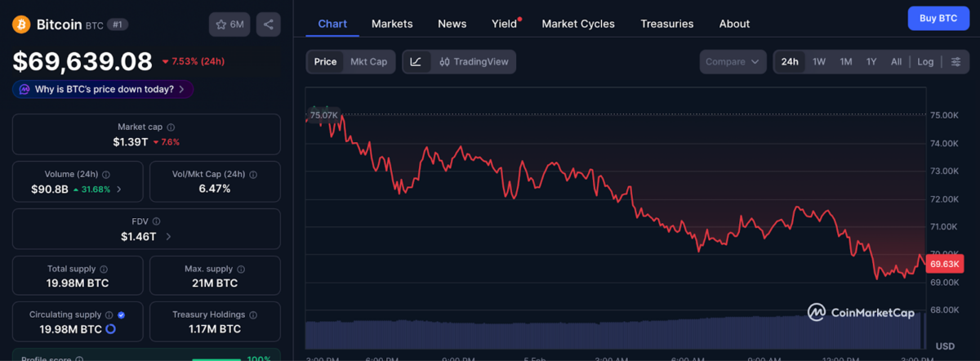Click the AI icon in price-down question
The width and height of the screenshot is (980, 361).
tap(24, 89)
